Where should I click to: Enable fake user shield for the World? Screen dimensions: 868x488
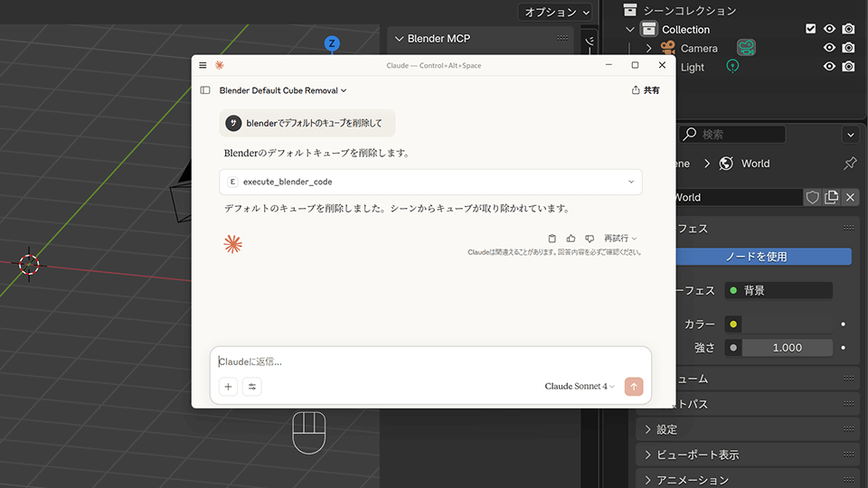point(812,198)
